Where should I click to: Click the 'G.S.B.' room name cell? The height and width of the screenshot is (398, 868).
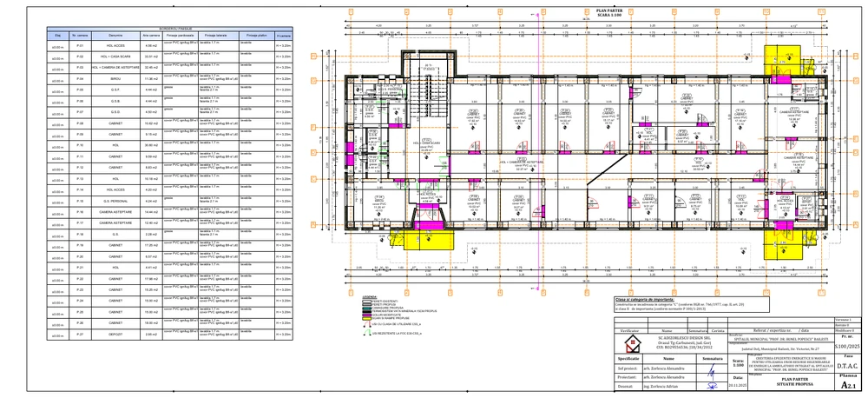(115, 101)
